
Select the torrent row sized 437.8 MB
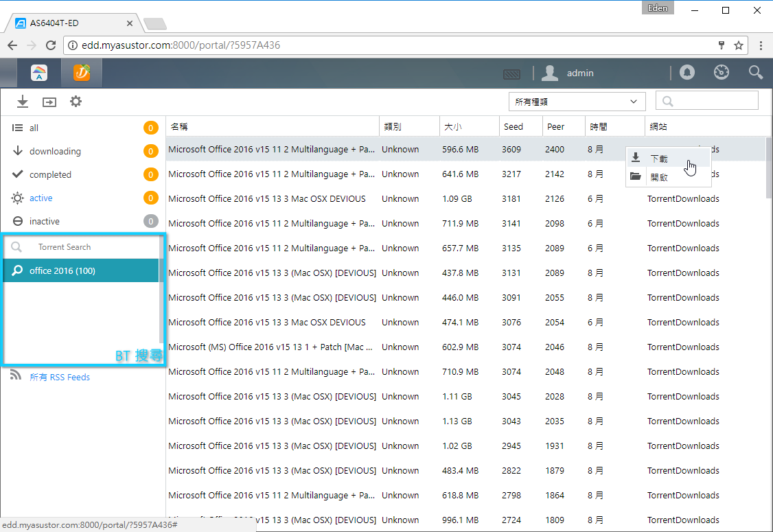[466, 273]
